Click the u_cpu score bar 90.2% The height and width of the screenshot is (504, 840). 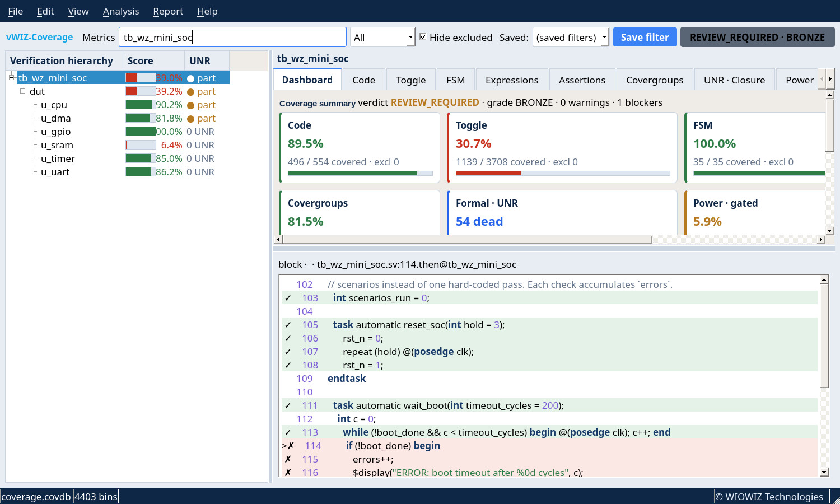[141, 105]
